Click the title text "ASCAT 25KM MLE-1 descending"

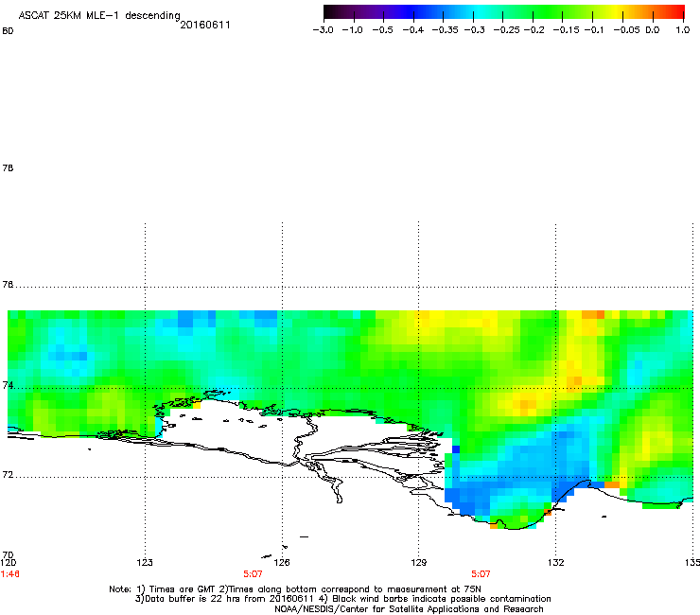(99, 16)
